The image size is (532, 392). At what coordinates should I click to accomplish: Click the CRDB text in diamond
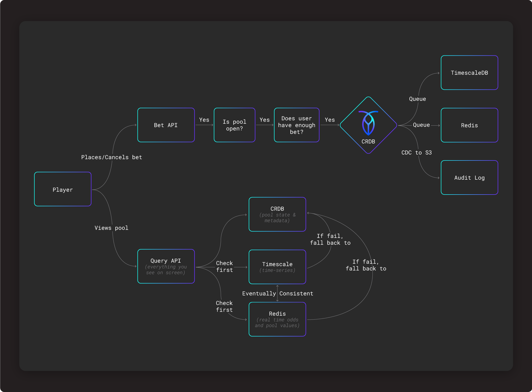[368, 142]
